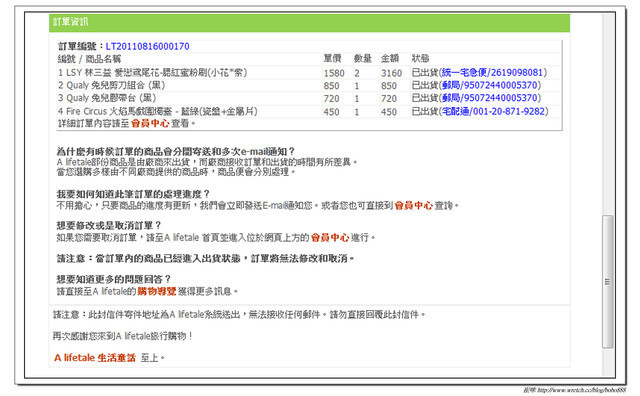Screen dimensions: 640x396
Task: Select product name Qualy 兔兔膠帶台 (黑)
Action: click(x=107, y=98)
